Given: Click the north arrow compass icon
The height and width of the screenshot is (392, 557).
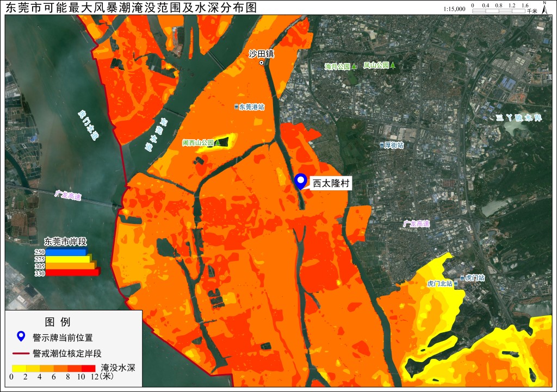Looking at the screenshot, I should point(544,8).
